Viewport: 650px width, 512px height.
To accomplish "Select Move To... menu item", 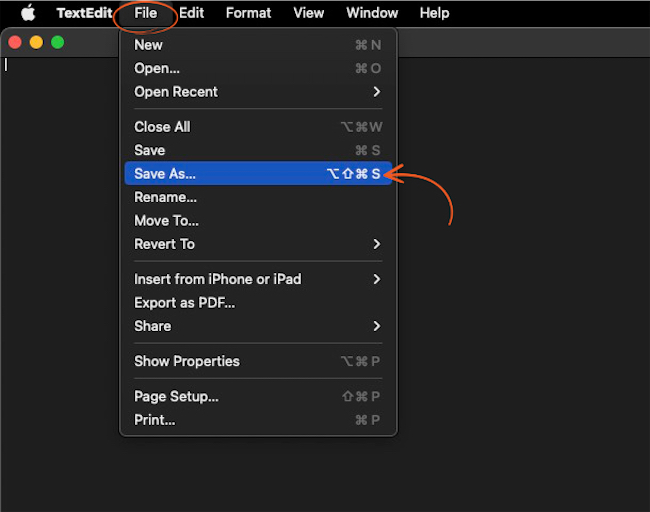I will [258, 221].
